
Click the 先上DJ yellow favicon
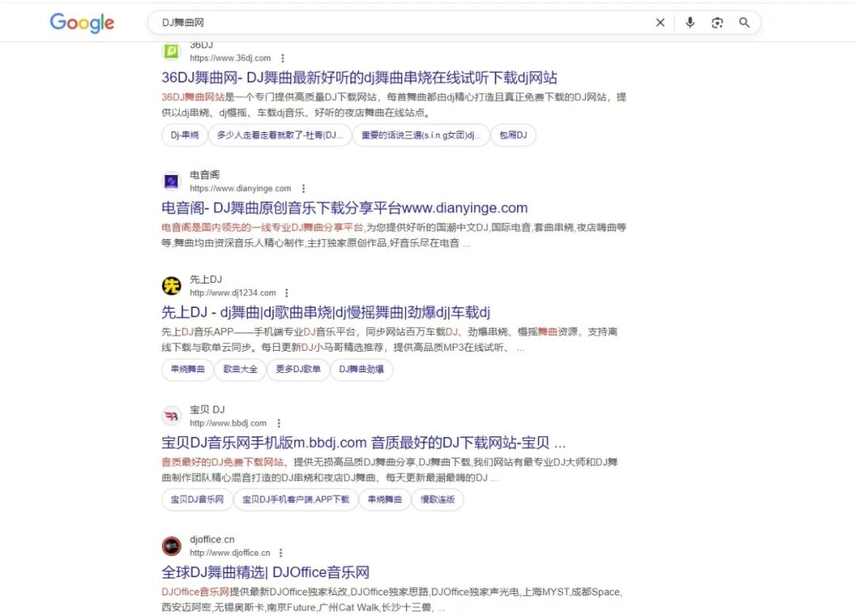pos(171,286)
